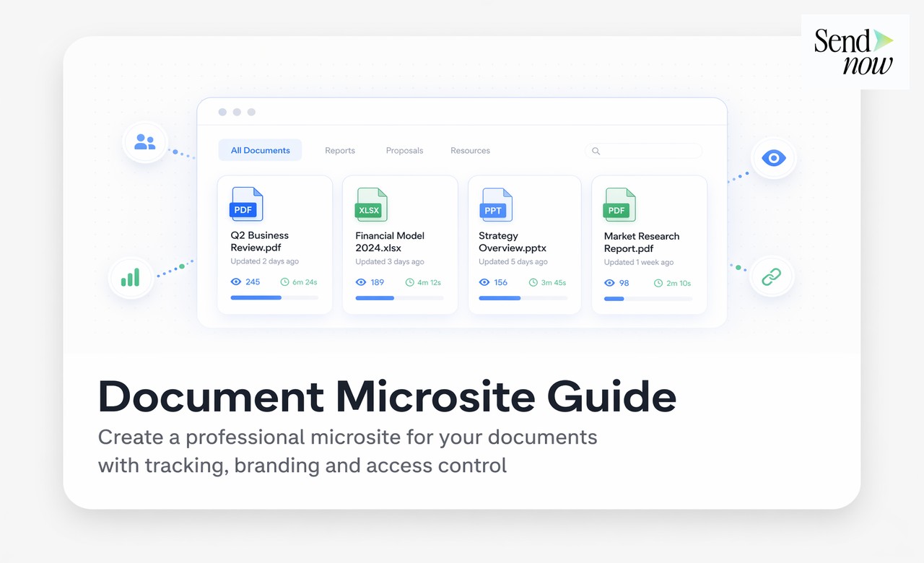Select the All Documents tab
Screen dimensions: 924x563
(260, 150)
